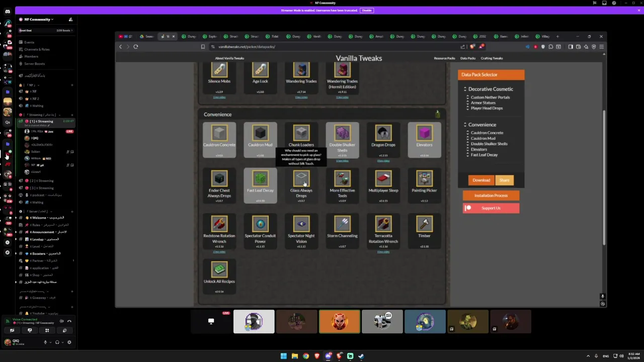Select the Chunk Loaders pack tile

coord(301,140)
